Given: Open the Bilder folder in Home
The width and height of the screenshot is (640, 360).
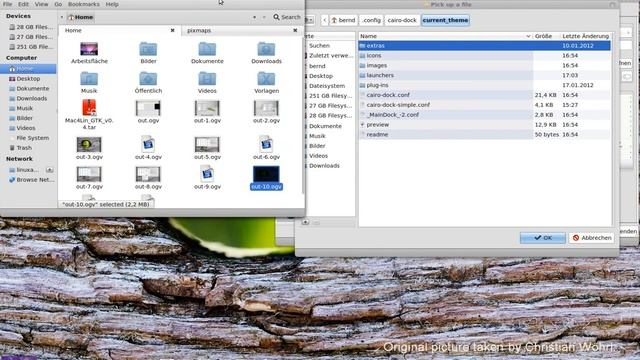Looking at the screenshot, I should [148, 49].
